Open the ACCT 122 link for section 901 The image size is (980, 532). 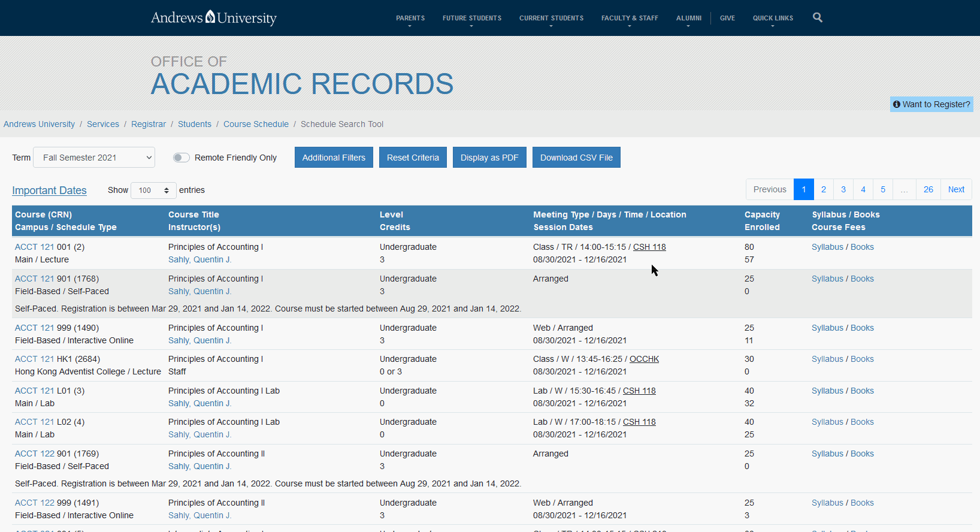(x=34, y=454)
